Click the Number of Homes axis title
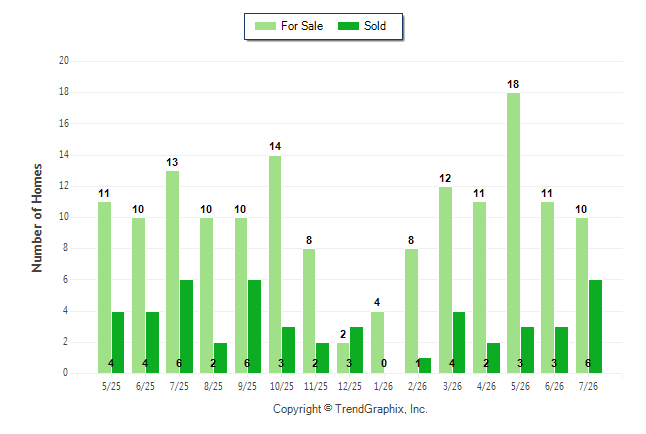Screen dimensions: 646x434 37,218
